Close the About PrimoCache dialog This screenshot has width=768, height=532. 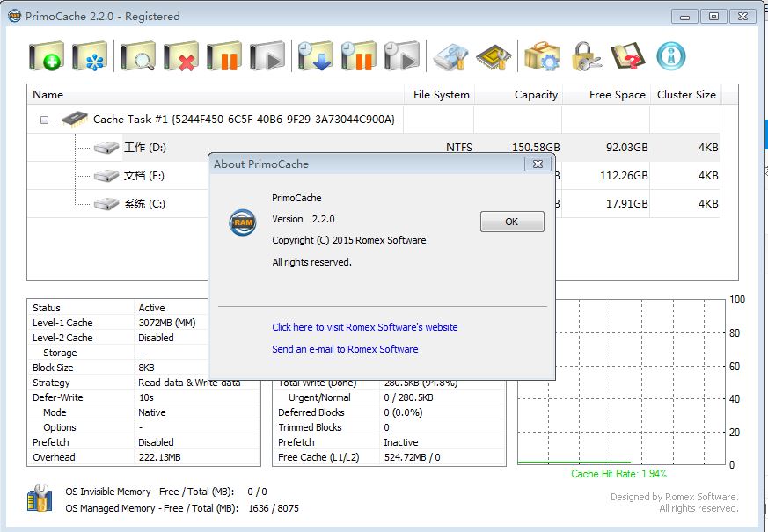point(538,164)
